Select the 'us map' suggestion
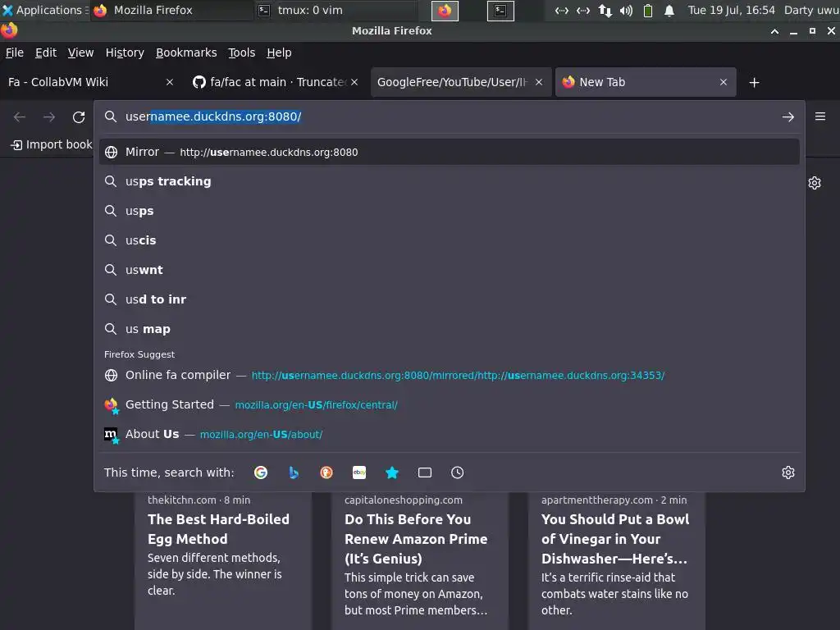This screenshot has height=630, width=840. (449, 329)
